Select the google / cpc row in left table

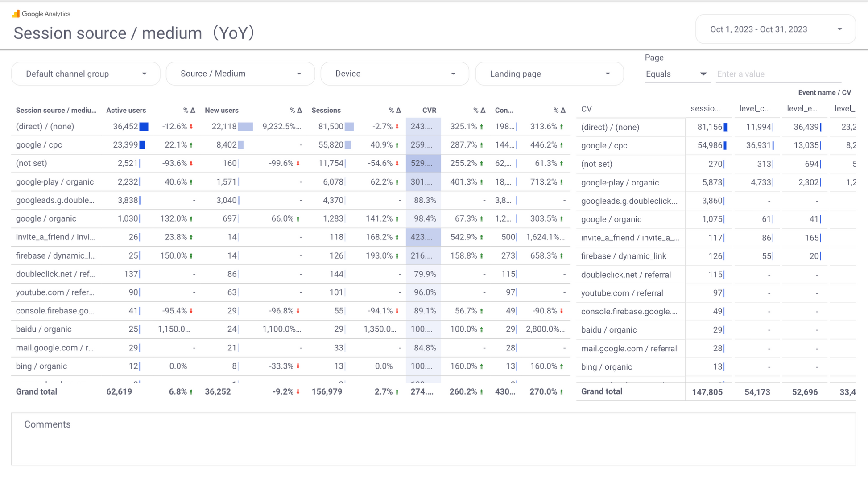pyautogui.click(x=39, y=145)
